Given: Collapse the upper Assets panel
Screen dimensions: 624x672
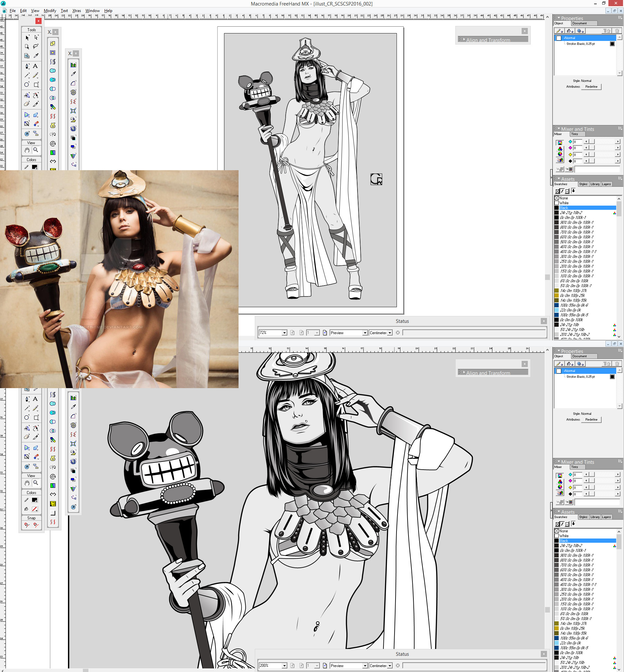Looking at the screenshot, I should point(559,179).
